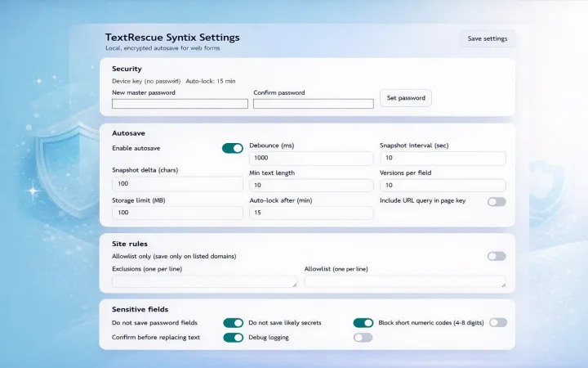Focus the New master password field

[180, 104]
